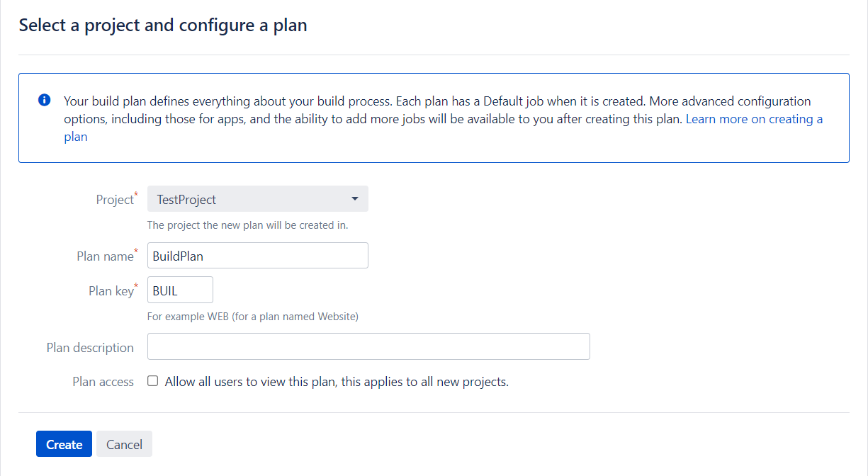Click the "Plan description" field label
The image size is (868, 476).
pyautogui.click(x=90, y=348)
